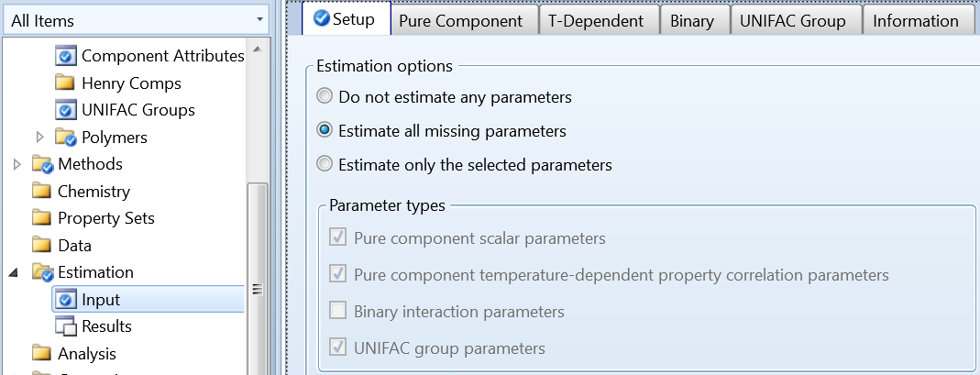Open the All Items dropdown
980x375 pixels.
tap(260, 19)
